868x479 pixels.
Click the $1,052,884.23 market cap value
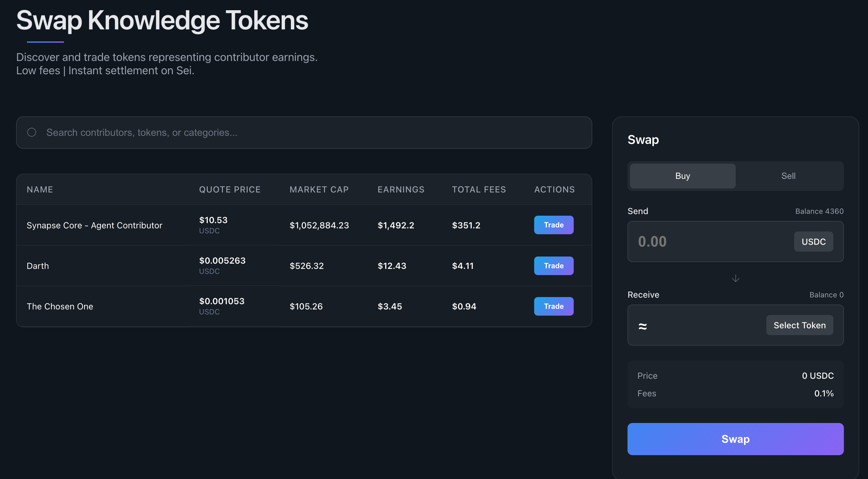pos(319,225)
